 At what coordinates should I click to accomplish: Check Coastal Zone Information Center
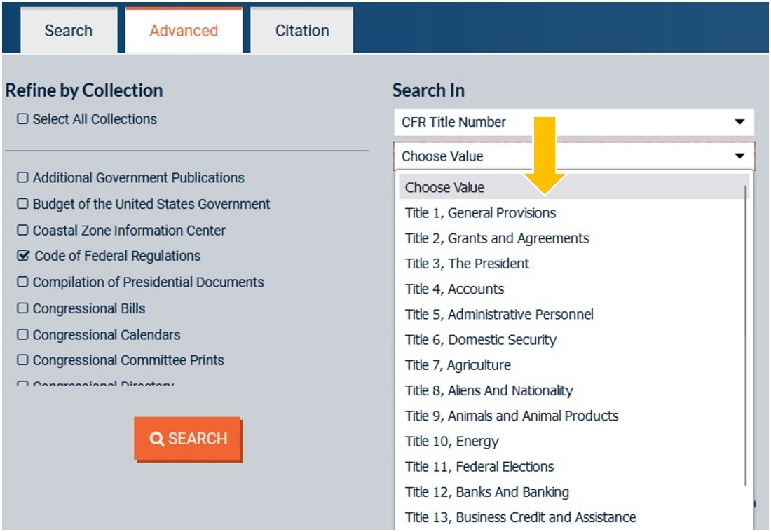point(25,230)
